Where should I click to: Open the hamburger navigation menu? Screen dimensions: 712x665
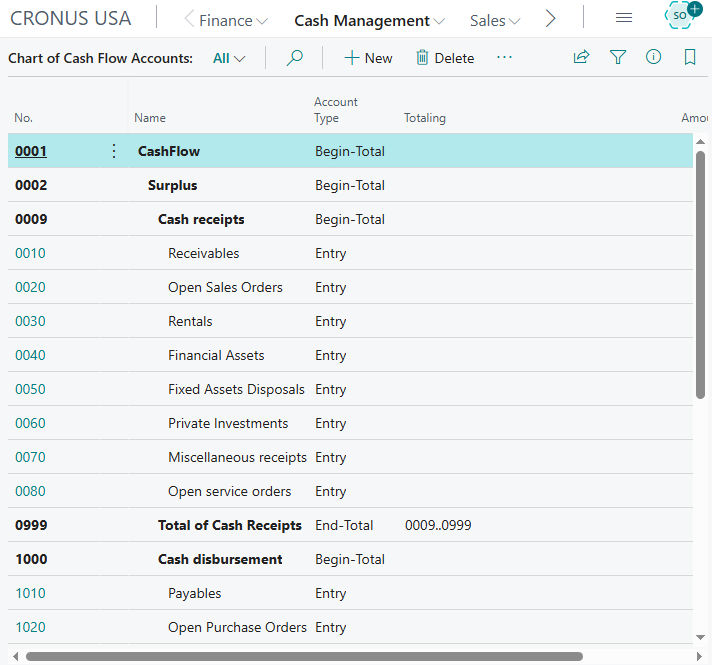623,19
